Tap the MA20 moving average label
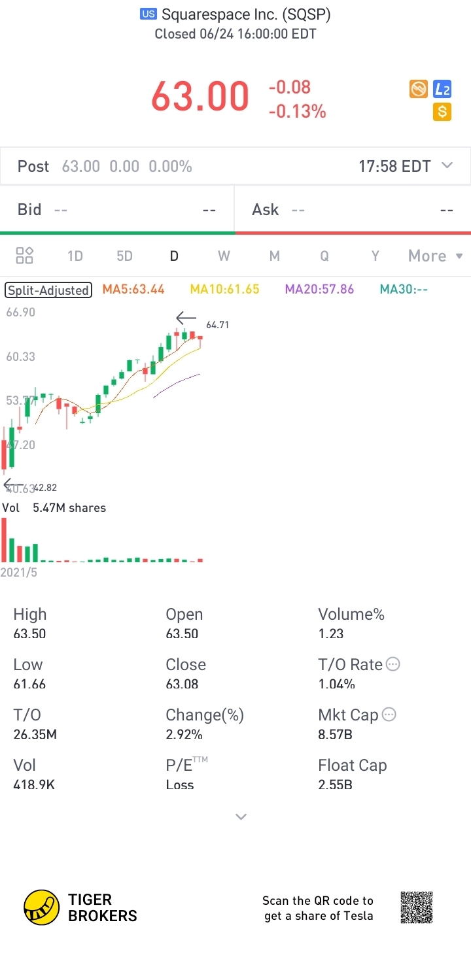Image resolution: width=471 pixels, height=980 pixels. tap(319, 290)
